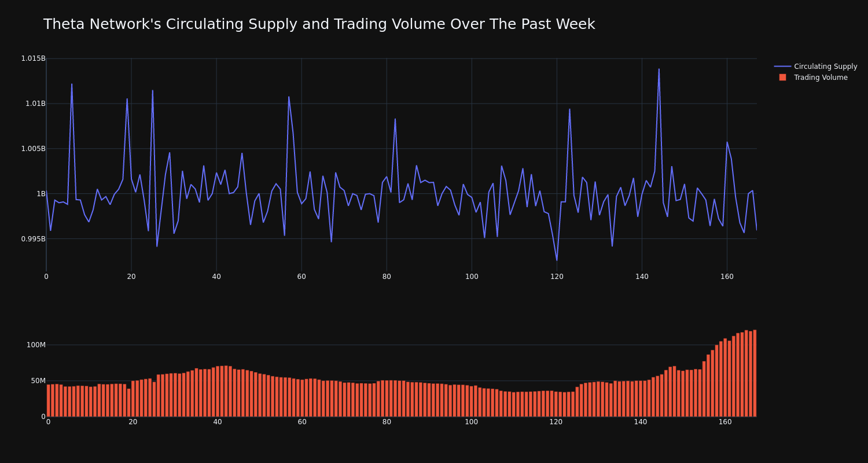Image resolution: width=868 pixels, height=463 pixels.
Task: Click the purple Circulating Supply legend line
Action: coord(782,67)
